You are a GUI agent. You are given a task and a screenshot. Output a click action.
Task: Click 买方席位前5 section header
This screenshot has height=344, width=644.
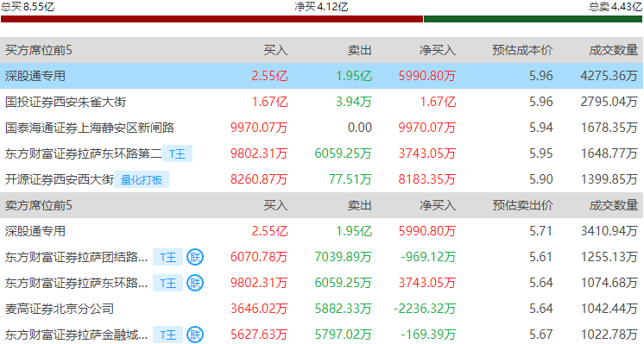pyautogui.click(x=38, y=50)
